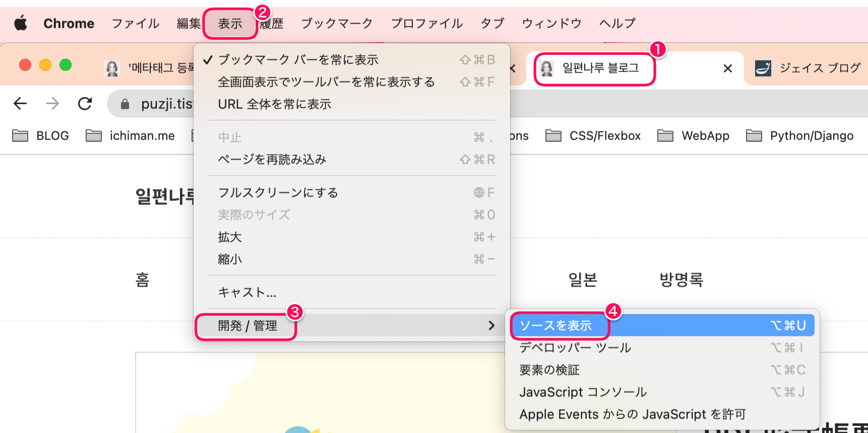Open the ウィンドウ menu
This screenshot has height=433, width=868.
(x=551, y=24)
